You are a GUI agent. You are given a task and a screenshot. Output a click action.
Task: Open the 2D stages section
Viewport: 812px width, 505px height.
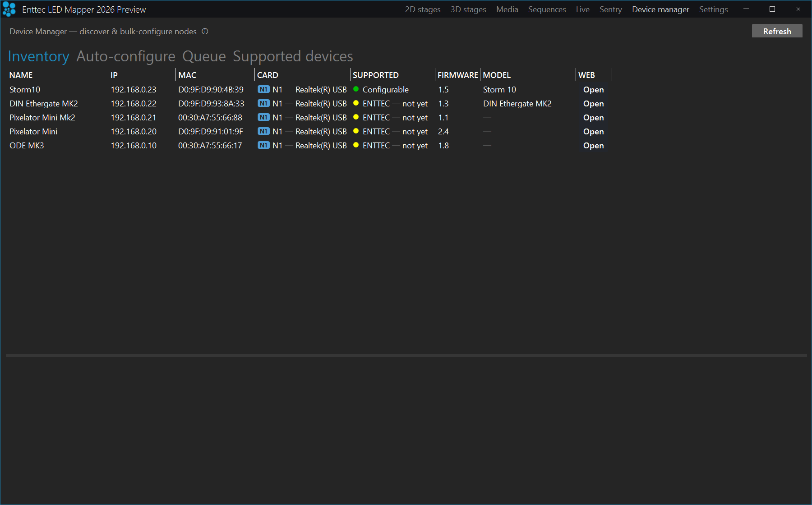(x=423, y=9)
